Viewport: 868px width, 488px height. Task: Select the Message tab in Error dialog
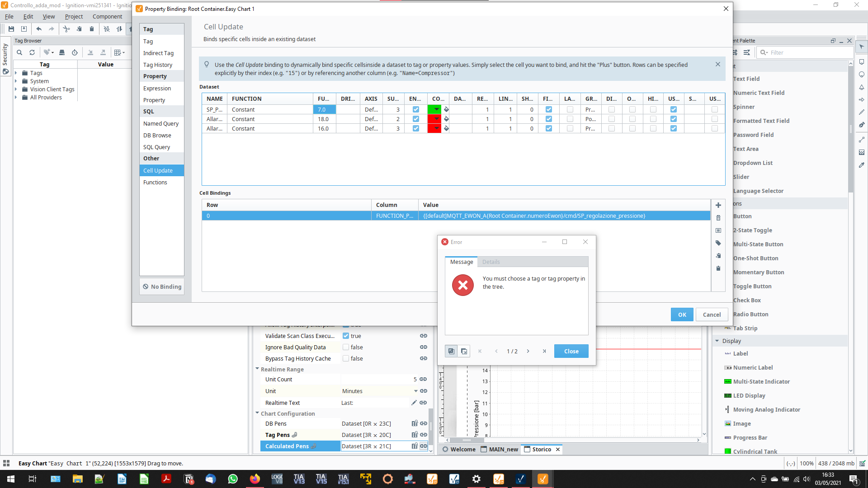pos(462,262)
